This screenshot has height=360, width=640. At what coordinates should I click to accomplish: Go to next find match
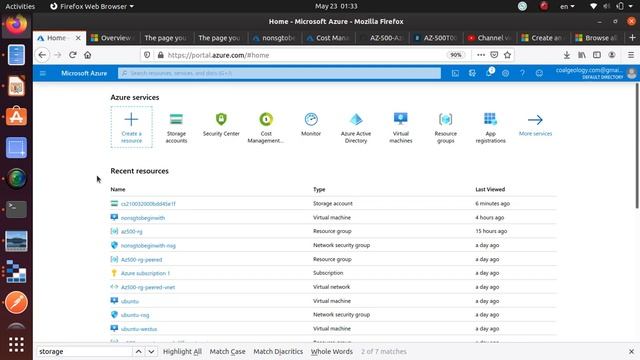pyautogui.click(x=151, y=351)
